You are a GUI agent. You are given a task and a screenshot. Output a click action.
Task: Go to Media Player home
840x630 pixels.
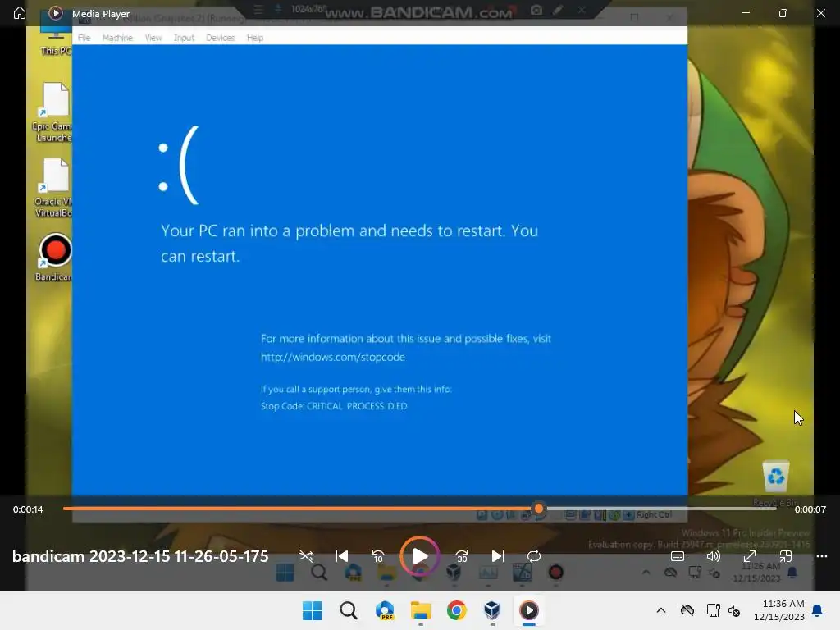[20, 13]
